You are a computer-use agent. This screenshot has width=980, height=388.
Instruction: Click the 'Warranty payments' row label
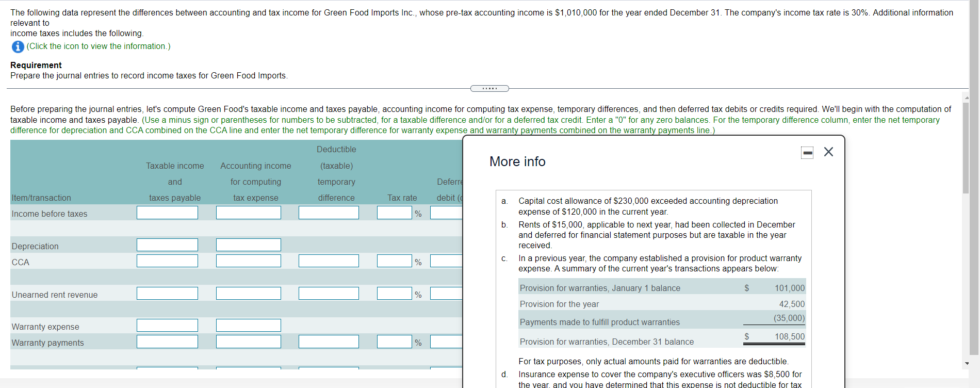pyautogui.click(x=47, y=343)
